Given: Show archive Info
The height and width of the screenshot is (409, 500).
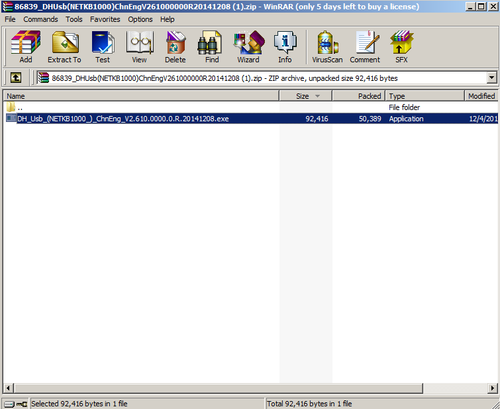Looking at the screenshot, I should (x=285, y=47).
